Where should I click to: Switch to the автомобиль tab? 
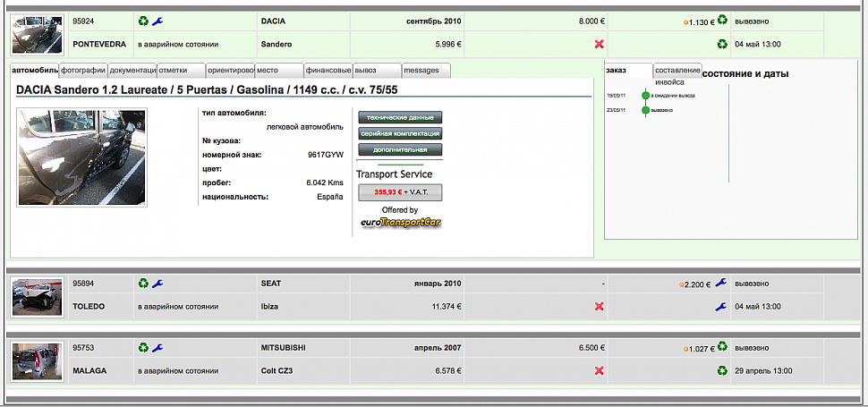pos(34,71)
